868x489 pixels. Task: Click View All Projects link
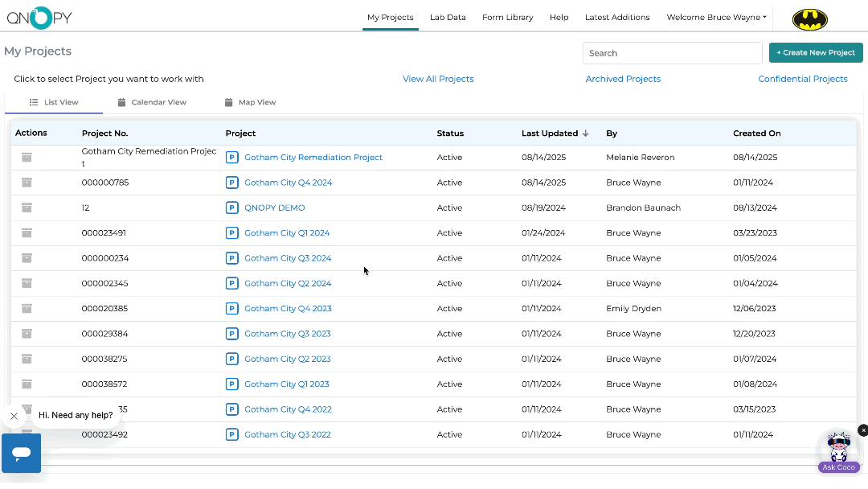tap(438, 79)
